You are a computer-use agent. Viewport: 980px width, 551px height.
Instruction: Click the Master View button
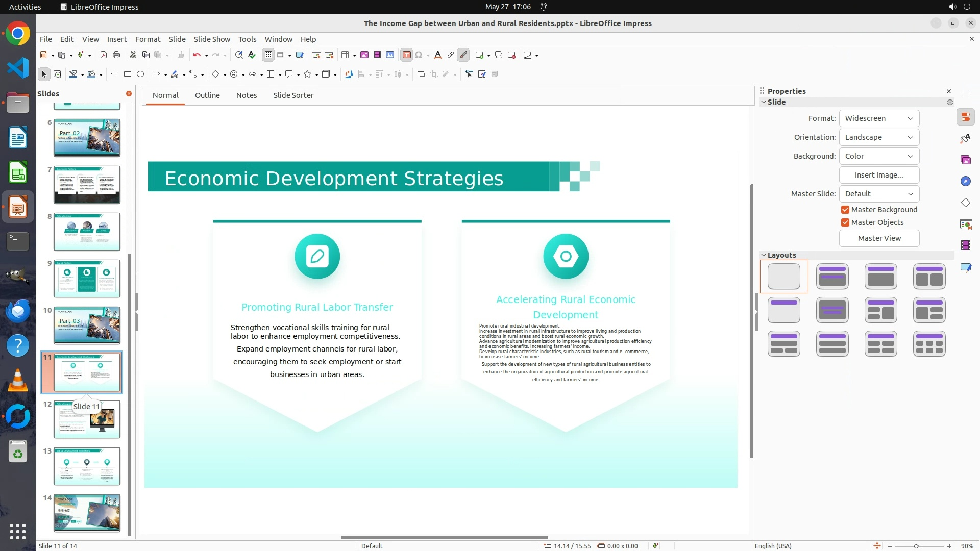(878, 238)
